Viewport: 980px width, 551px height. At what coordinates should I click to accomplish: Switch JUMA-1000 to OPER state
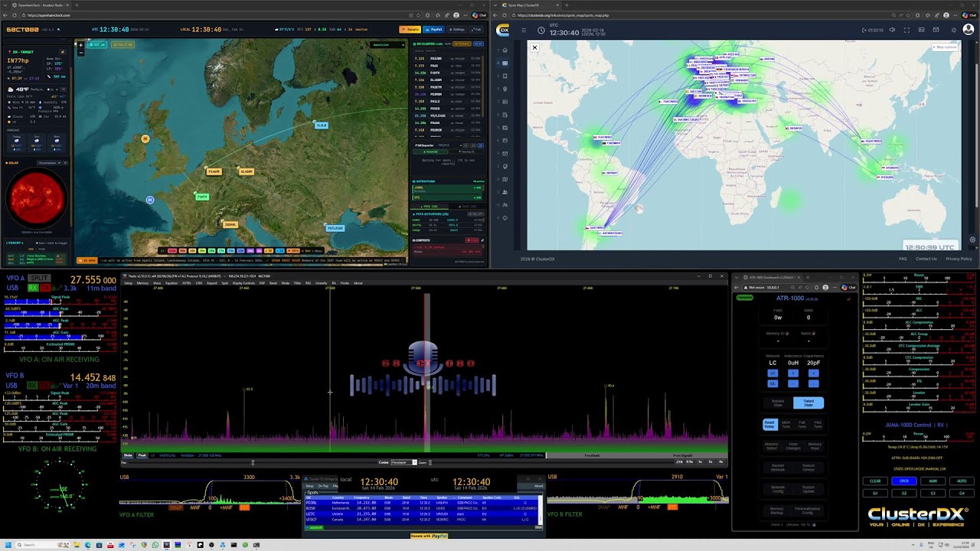click(904, 481)
